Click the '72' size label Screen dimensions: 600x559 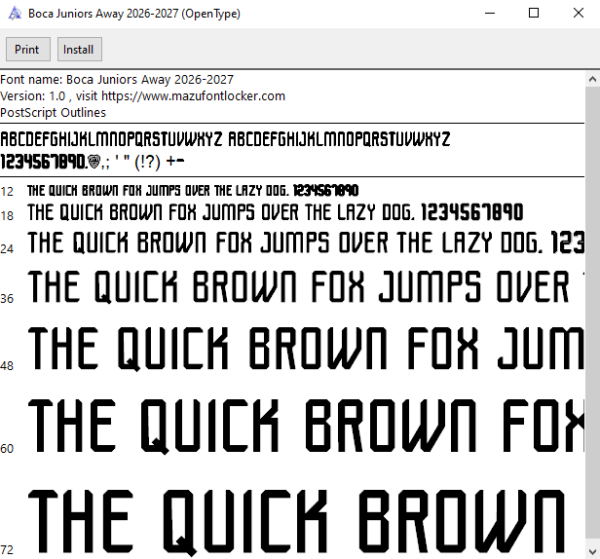(7, 550)
